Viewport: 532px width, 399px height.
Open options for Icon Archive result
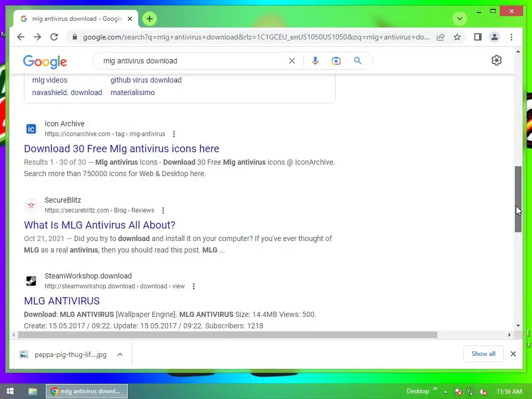[174, 134]
